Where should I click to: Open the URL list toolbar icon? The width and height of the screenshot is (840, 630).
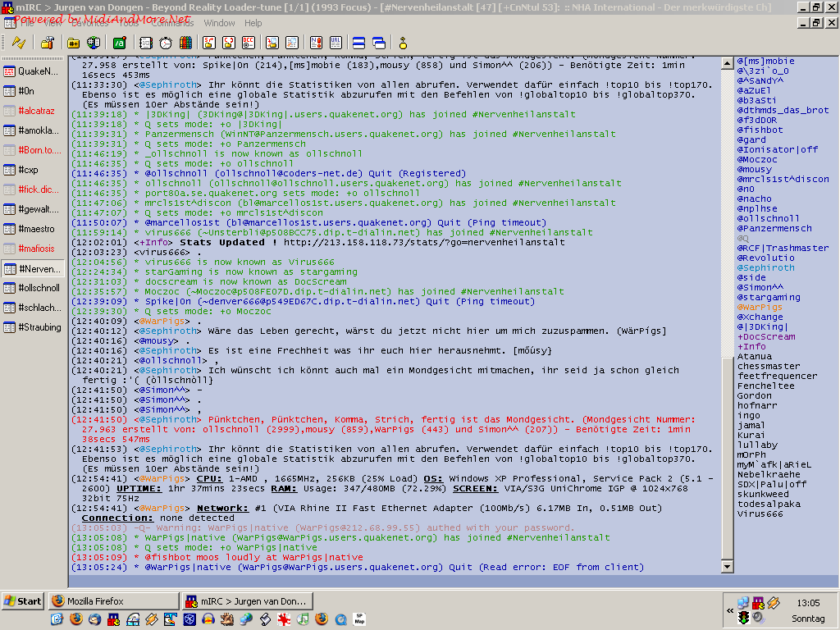point(336,43)
